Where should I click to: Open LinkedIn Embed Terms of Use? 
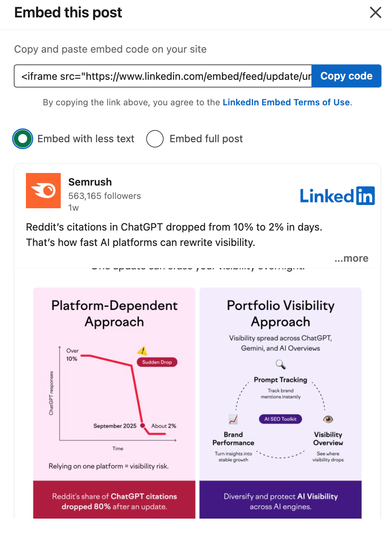(x=286, y=102)
